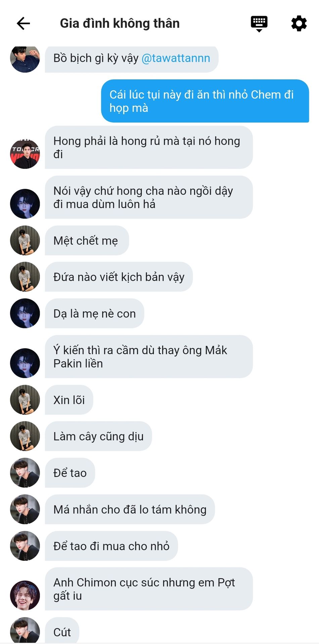Select the 'Đứa nào viết kịch bản vậy' message
Image resolution: width=319 pixels, height=644 pixels.
point(119,277)
